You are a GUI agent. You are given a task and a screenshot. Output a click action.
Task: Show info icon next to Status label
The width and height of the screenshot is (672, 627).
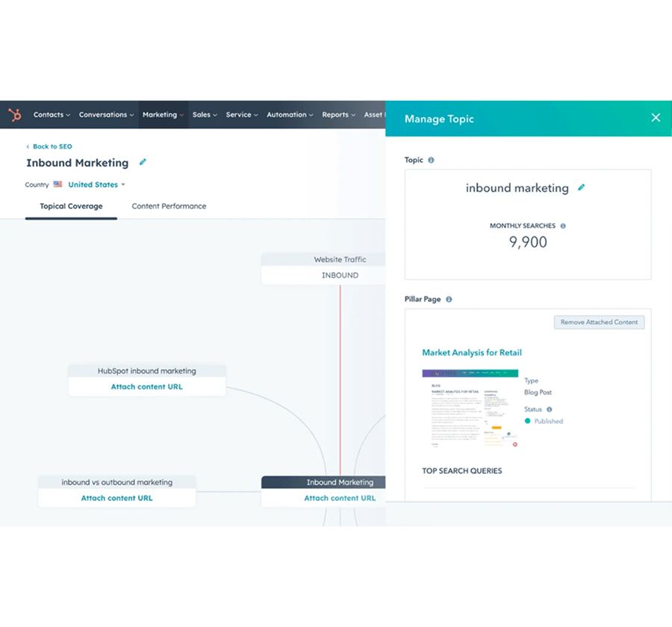[x=550, y=409]
